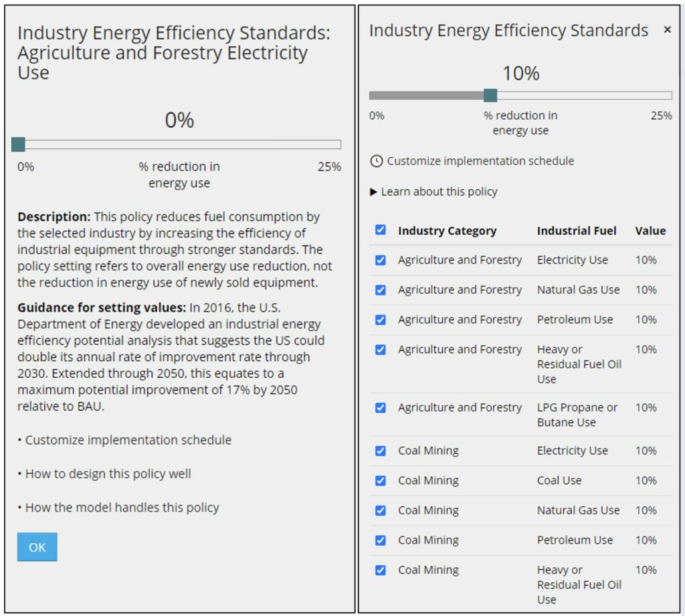
Task: Click the clock icon beside Customize implementation schedule
Action: coord(377,161)
